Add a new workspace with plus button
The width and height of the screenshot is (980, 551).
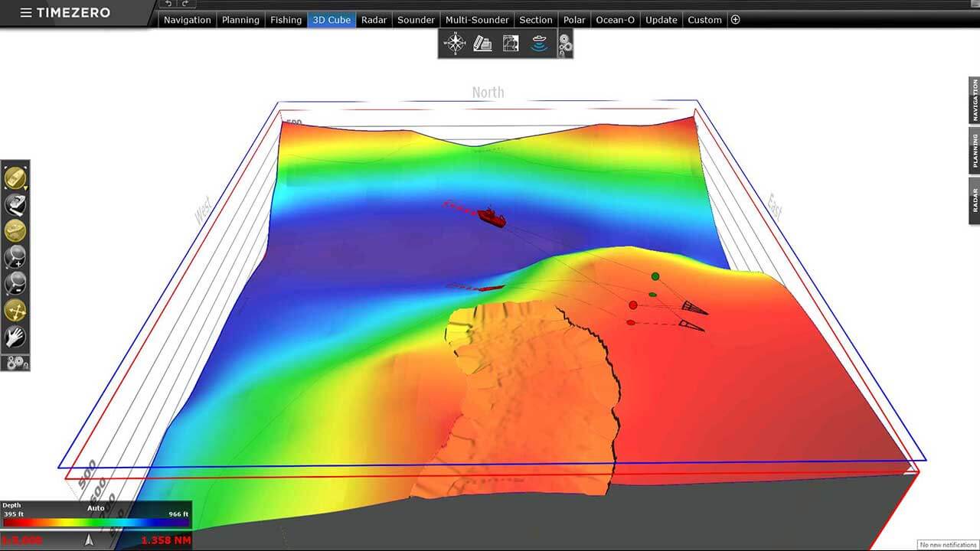(x=735, y=20)
